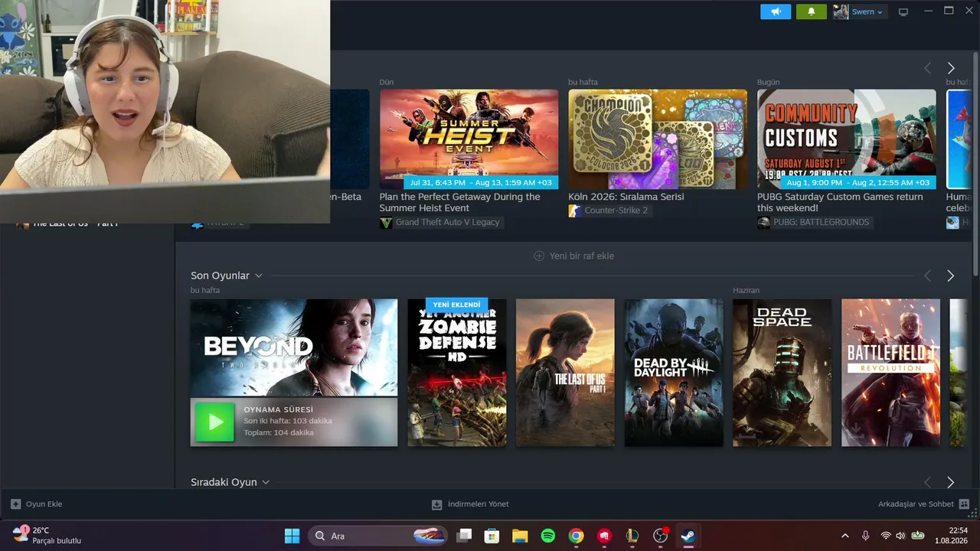Show next news items arrow
Screen dimensions: 980x551
[951, 68]
